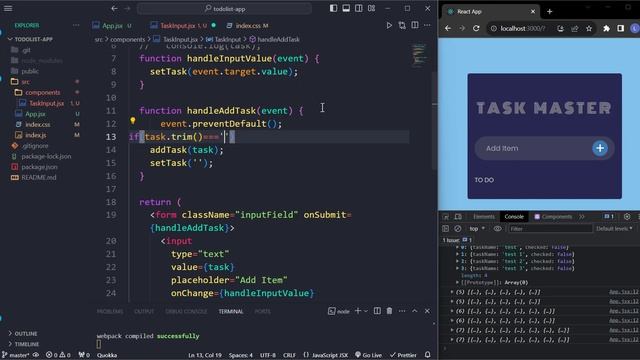Click the localhost:3000 address bar

point(522,28)
